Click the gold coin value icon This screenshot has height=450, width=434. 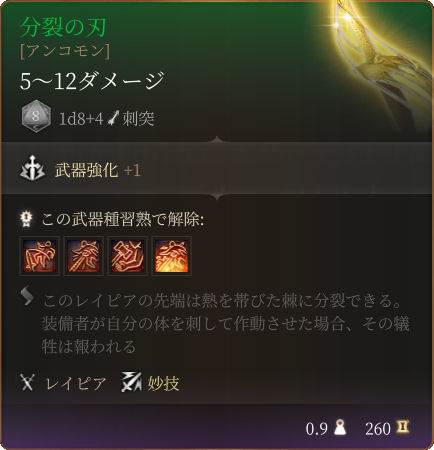pyautogui.click(x=402, y=427)
